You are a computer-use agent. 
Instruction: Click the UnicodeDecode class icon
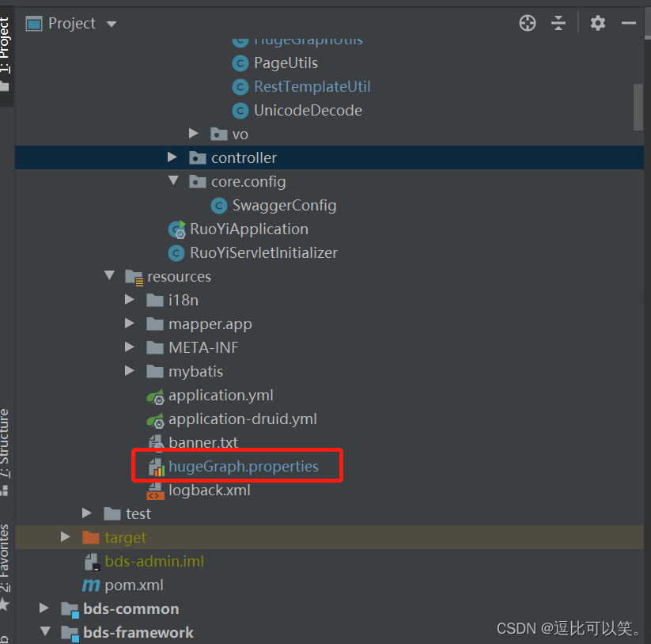pos(240,111)
